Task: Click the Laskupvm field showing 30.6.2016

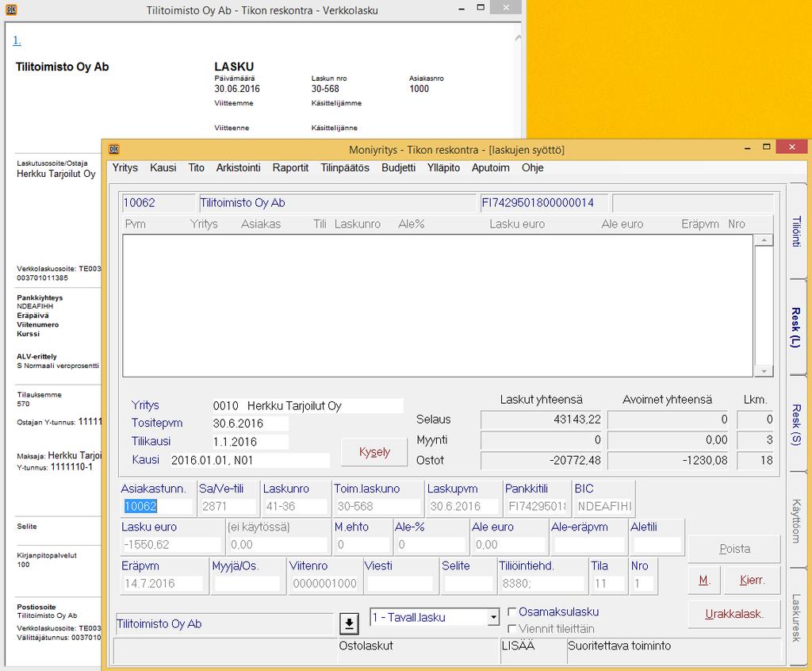Action: [x=463, y=506]
